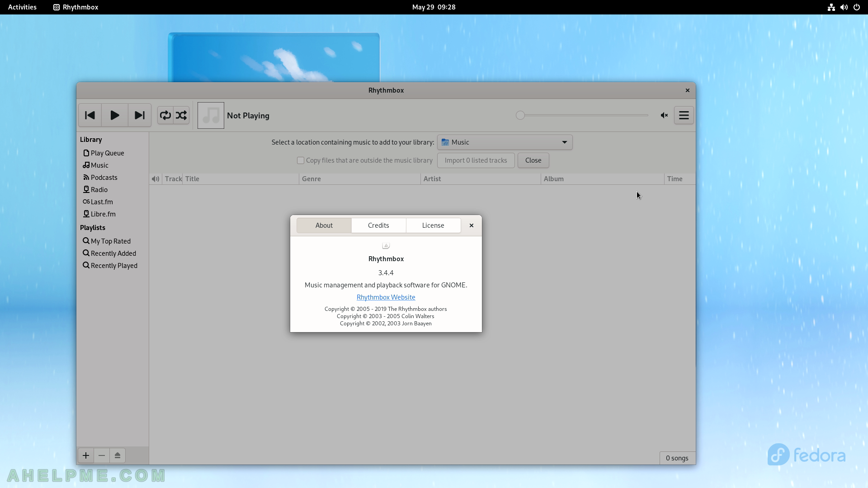
Task: Sort by Artist column header
Action: [x=481, y=179]
